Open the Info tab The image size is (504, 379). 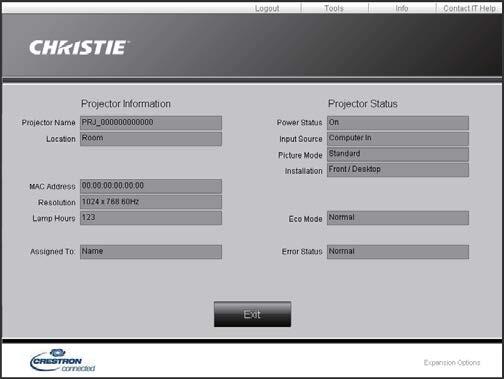pyautogui.click(x=402, y=8)
